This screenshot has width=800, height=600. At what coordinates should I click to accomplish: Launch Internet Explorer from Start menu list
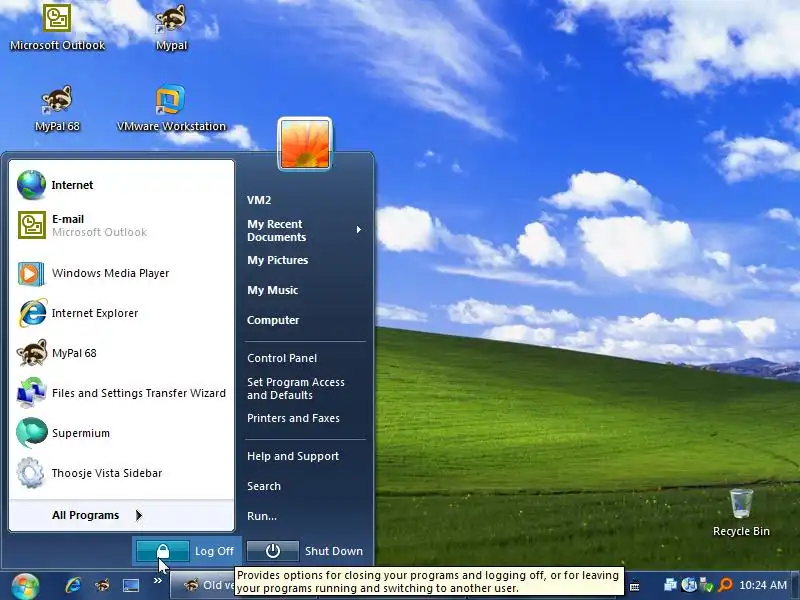pyautogui.click(x=121, y=313)
